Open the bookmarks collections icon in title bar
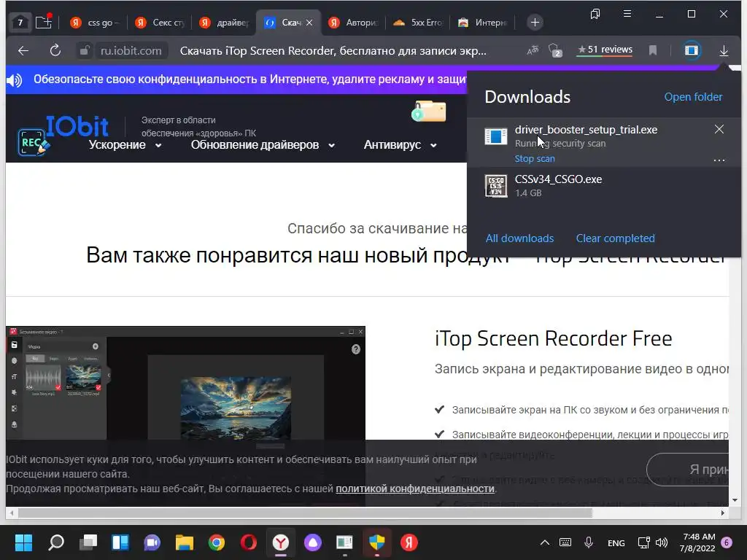The height and width of the screenshot is (560, 747). coord(595,15)
